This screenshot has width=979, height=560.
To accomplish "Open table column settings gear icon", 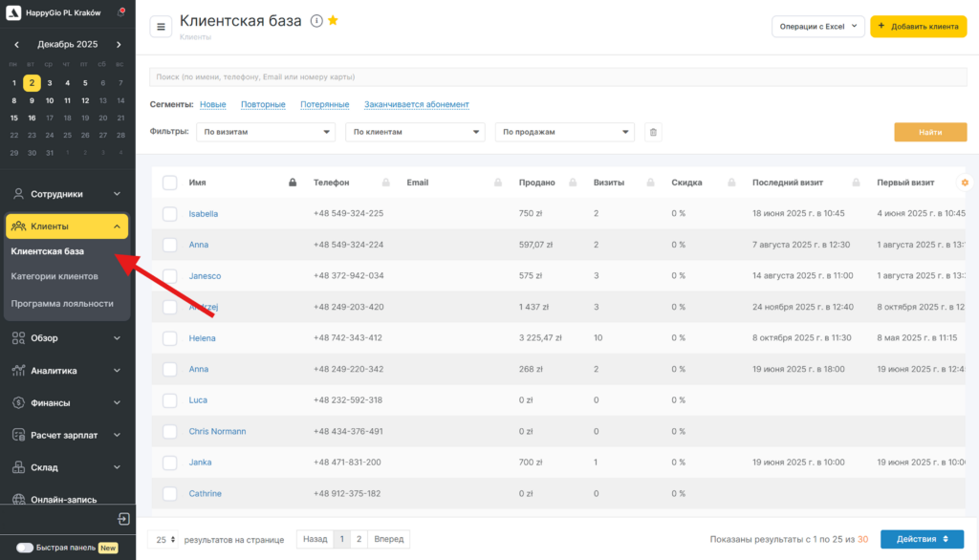I will click(964, 182).
